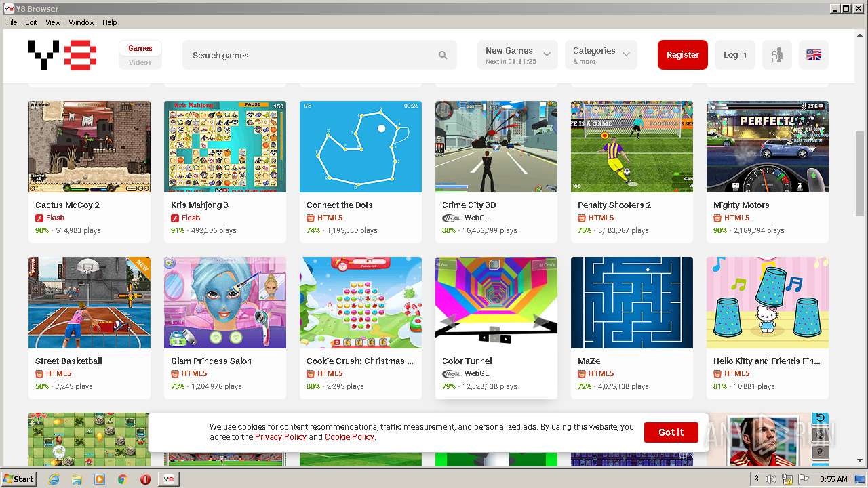Expand the New Games dropdown
The image size is (868, 488).
tap(517, 55)
